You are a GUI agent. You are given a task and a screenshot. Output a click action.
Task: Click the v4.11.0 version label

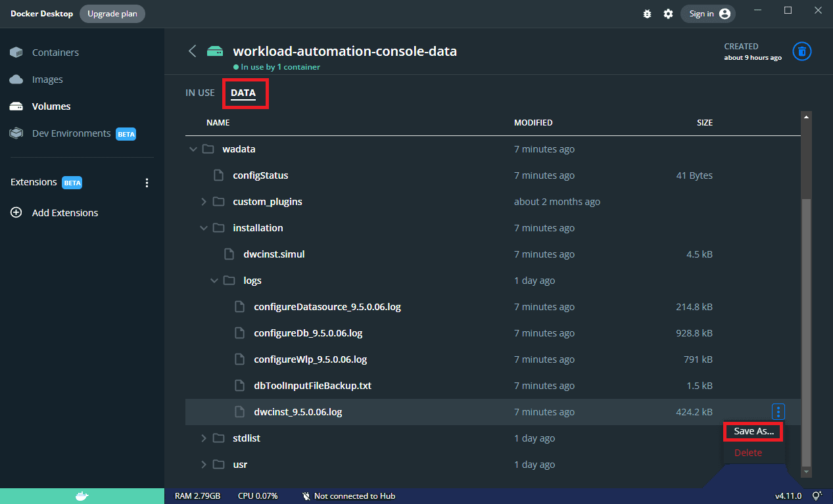coord(788,496)
